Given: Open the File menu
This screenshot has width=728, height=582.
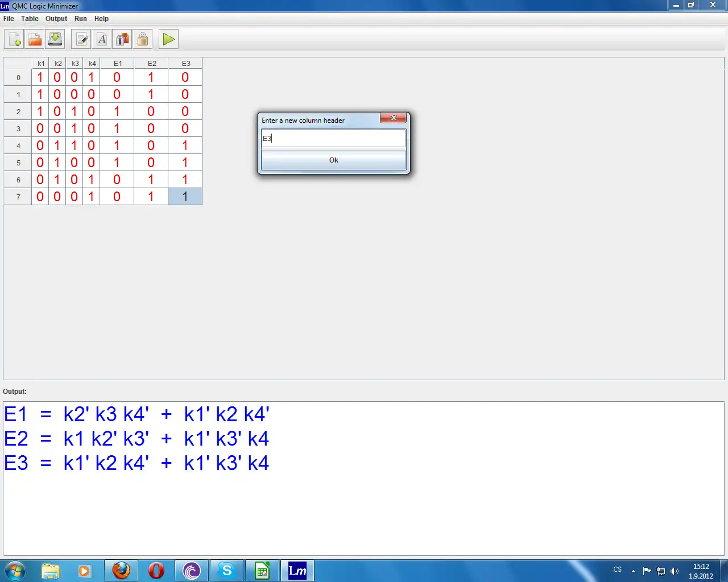Looking at the screenshot, I should click(x=9, y=19).
